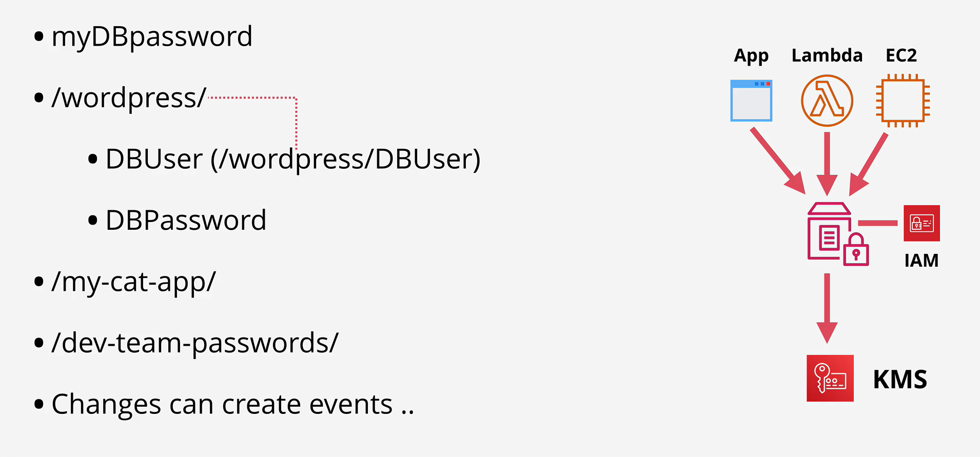Click the arrow below Lambda icon
Image resolution: width=980 pixels, height=457 pixels.
coord(827,164)
